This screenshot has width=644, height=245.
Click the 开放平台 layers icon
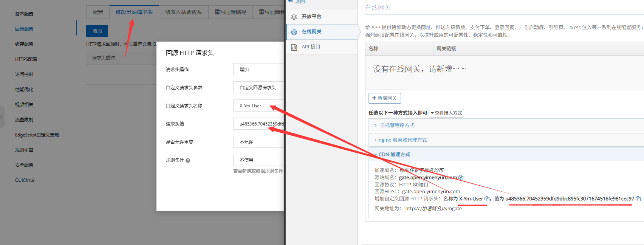tap(294, 17)
